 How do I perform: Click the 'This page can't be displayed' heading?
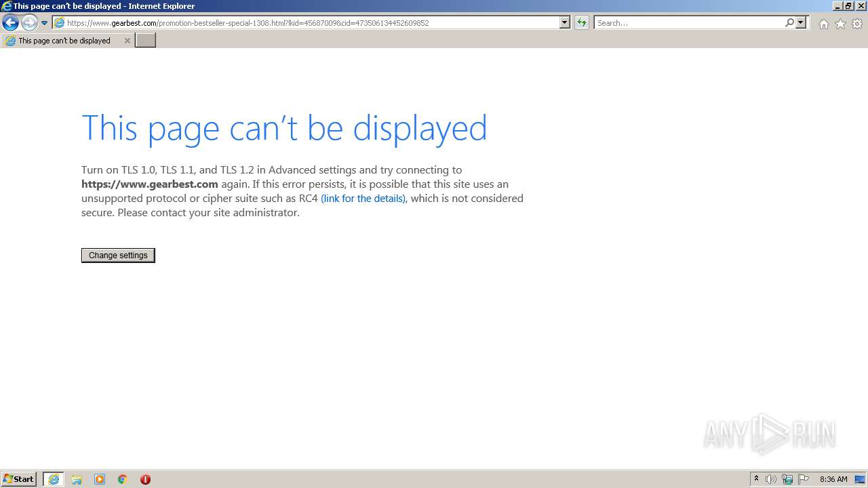point(284,128)
